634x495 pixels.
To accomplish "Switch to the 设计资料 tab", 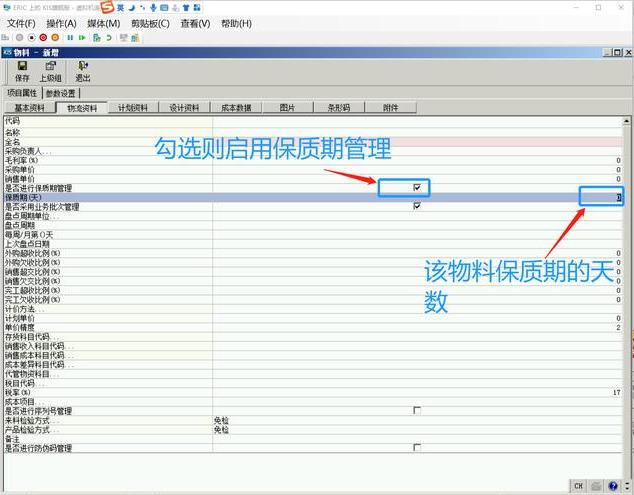I will 184,108.
